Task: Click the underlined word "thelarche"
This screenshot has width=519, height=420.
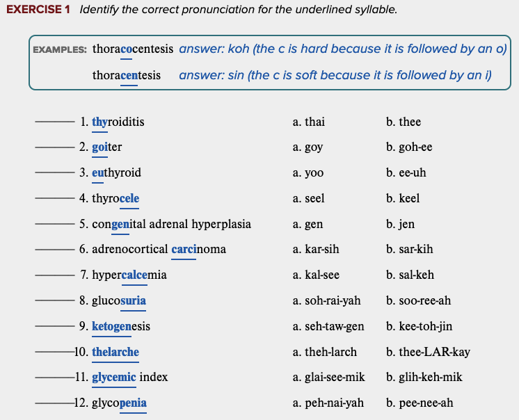Action: tap(115, 352)
